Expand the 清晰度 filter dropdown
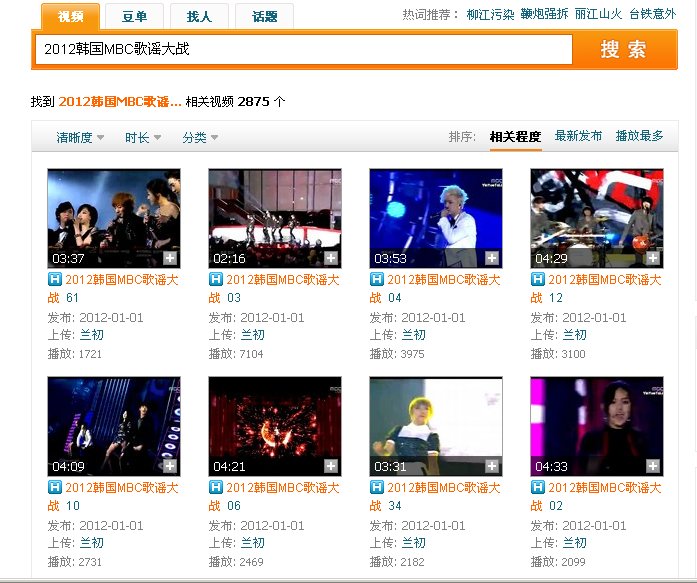The width and height of the screenshot is (697, 583). pyautogui.click(x=80, y=137)
